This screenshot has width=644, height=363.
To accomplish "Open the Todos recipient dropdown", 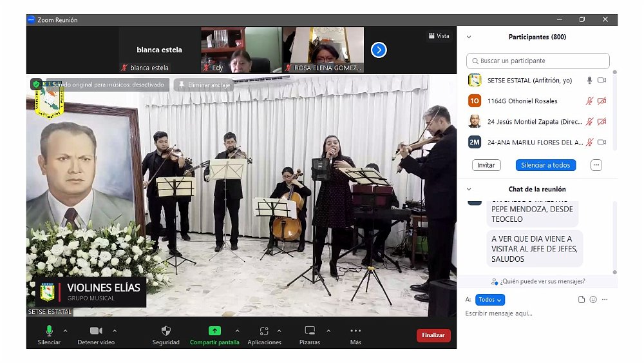I will pos(490,300).
